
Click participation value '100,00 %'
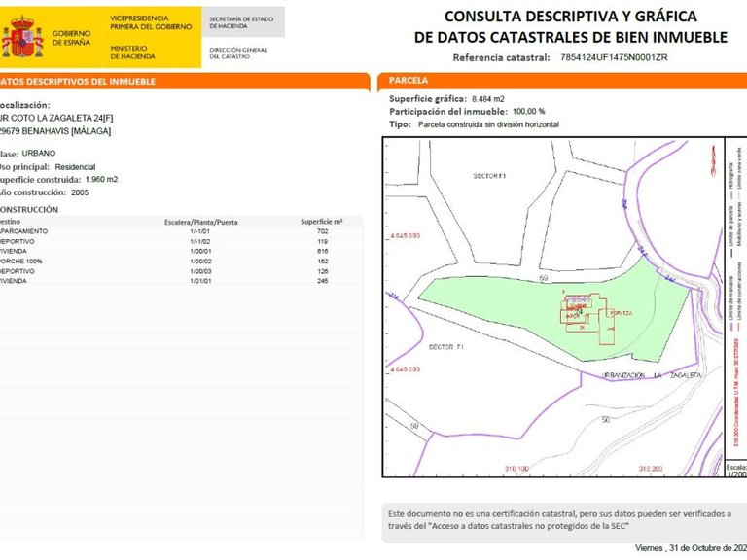(529, 112)
